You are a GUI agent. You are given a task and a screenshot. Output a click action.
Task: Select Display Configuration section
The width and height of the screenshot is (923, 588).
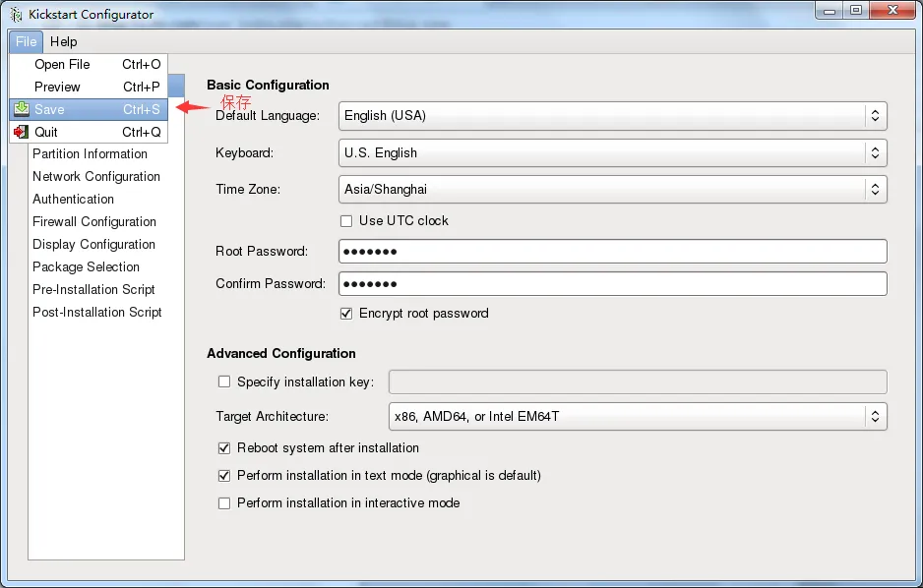(94, 245)
